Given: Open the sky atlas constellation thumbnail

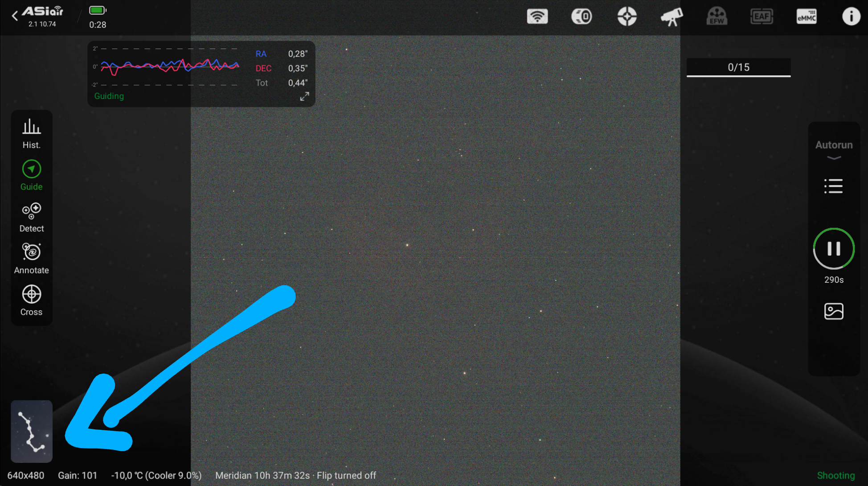Looking at the screenshot, I should click(x=32, y=431).
